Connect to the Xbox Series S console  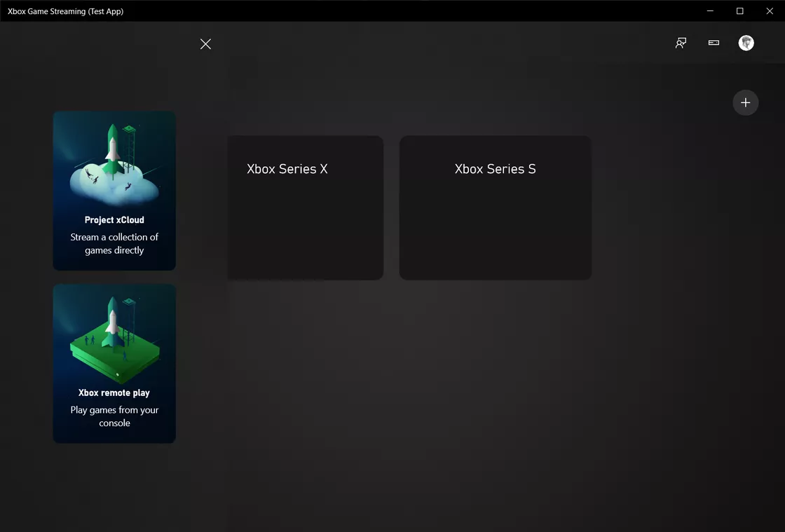(495, 207)
